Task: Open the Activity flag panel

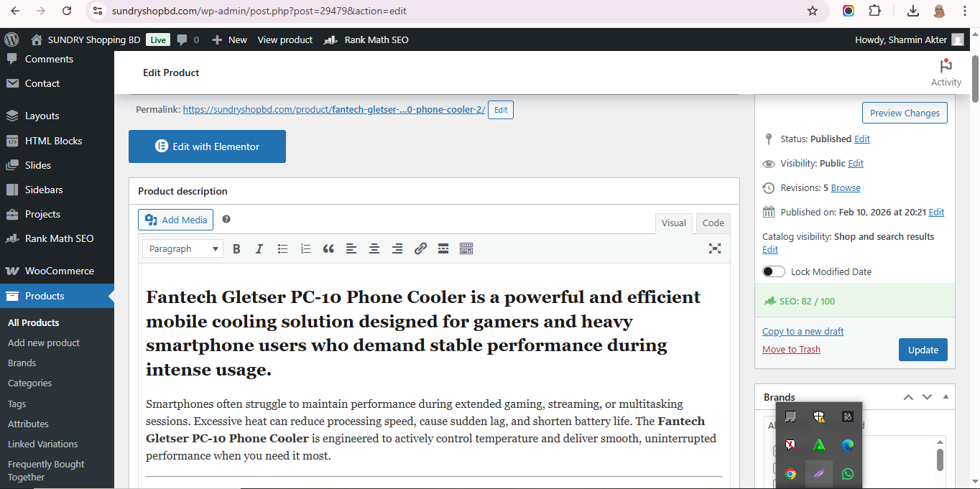Action: click(946, 73)
